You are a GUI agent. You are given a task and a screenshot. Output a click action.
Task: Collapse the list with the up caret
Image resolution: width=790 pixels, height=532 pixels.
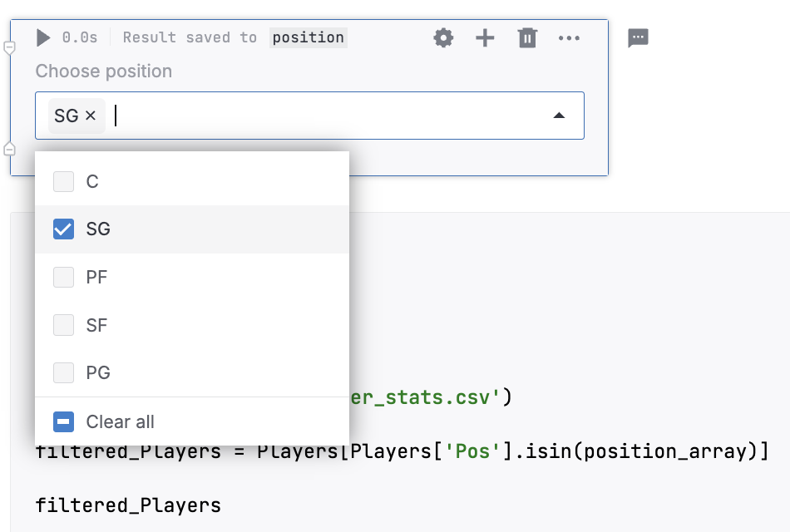pos(558,114)
